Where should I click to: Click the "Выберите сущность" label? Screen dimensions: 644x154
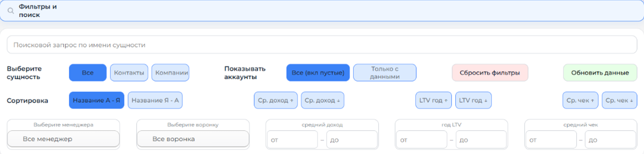(24, 73)
